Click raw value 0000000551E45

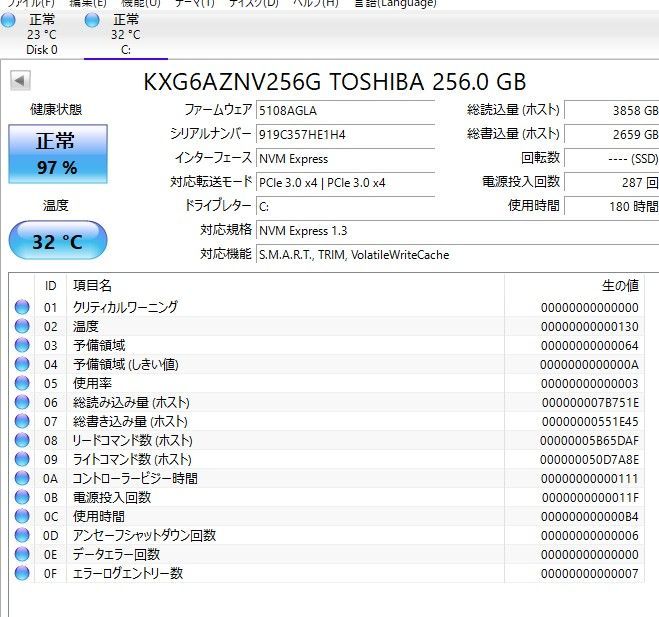click(590, 422)
